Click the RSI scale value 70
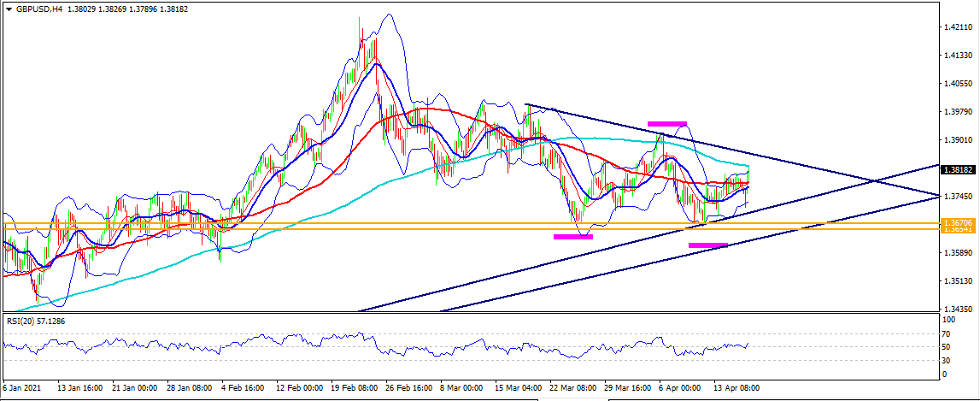 pyautogui.click(x=947, y=333)
